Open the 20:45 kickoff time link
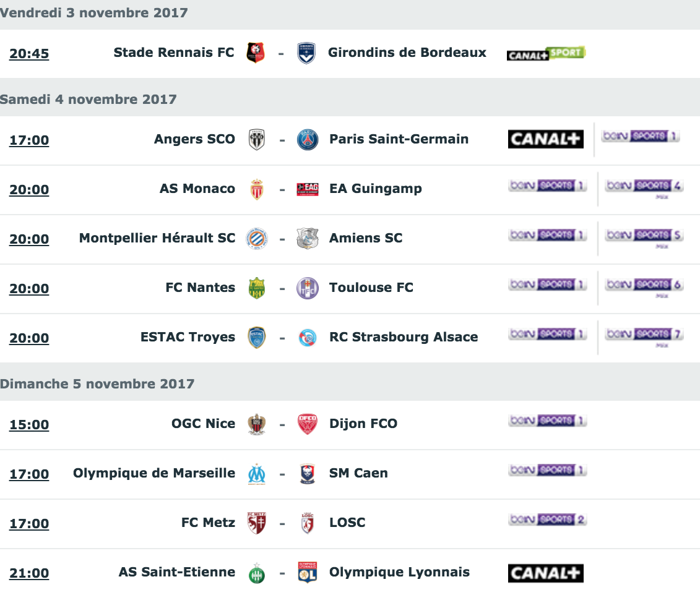The image size is (700, 595). pos(29,54)
